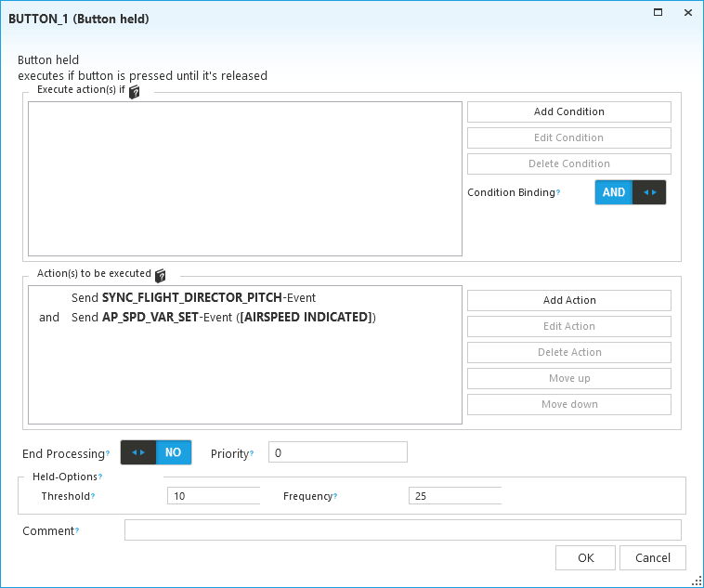Focus the Priority input field
Viewport: 704px width, 588px height.
pos(337,452)
